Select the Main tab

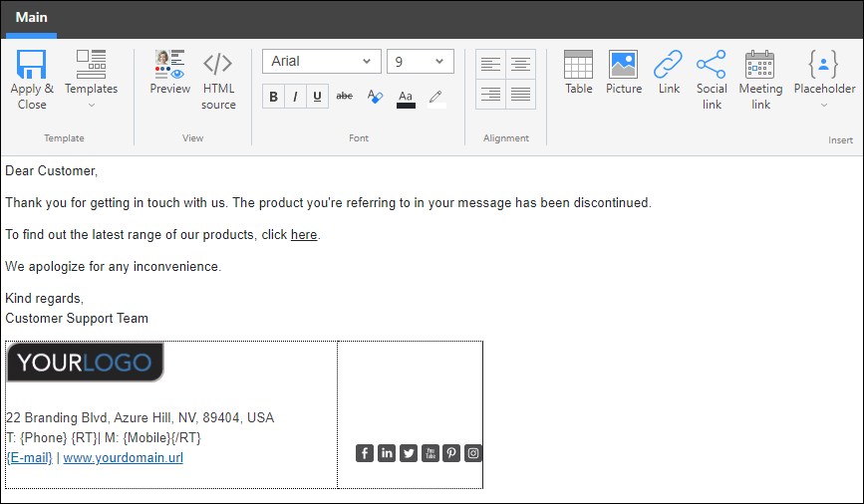(x=32, y=17)
